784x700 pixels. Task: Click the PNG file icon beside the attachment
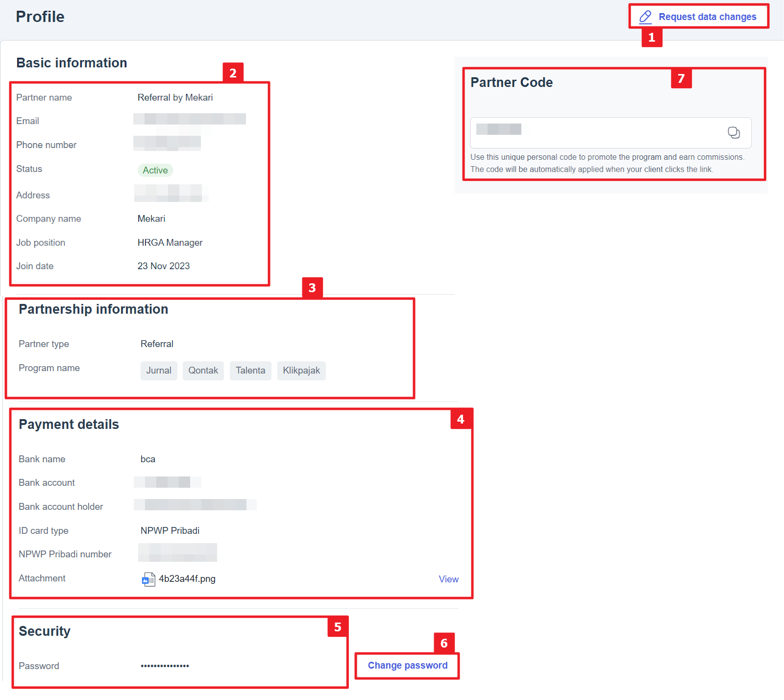pos(148,579)
